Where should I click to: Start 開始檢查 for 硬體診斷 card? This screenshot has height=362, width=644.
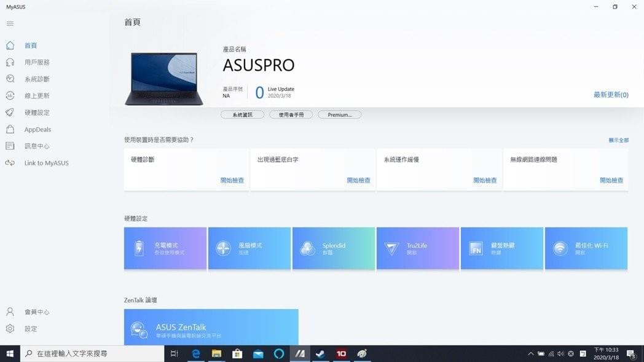pos(232,180)
